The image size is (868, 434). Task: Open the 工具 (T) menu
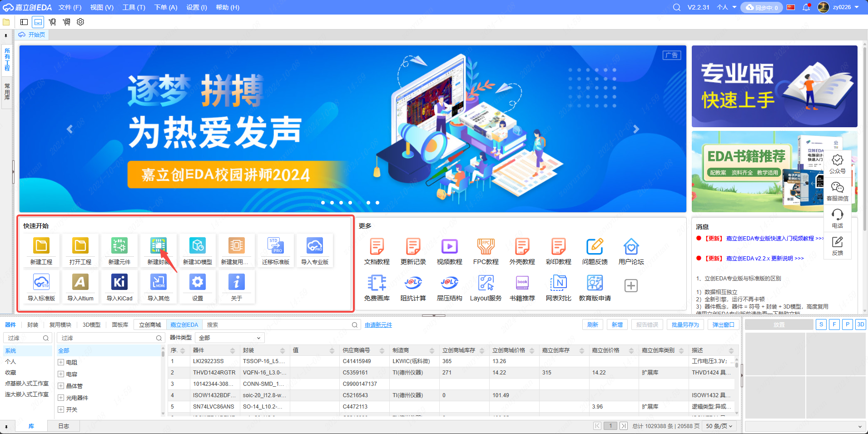pyautogui.click(x=134, y=7)
